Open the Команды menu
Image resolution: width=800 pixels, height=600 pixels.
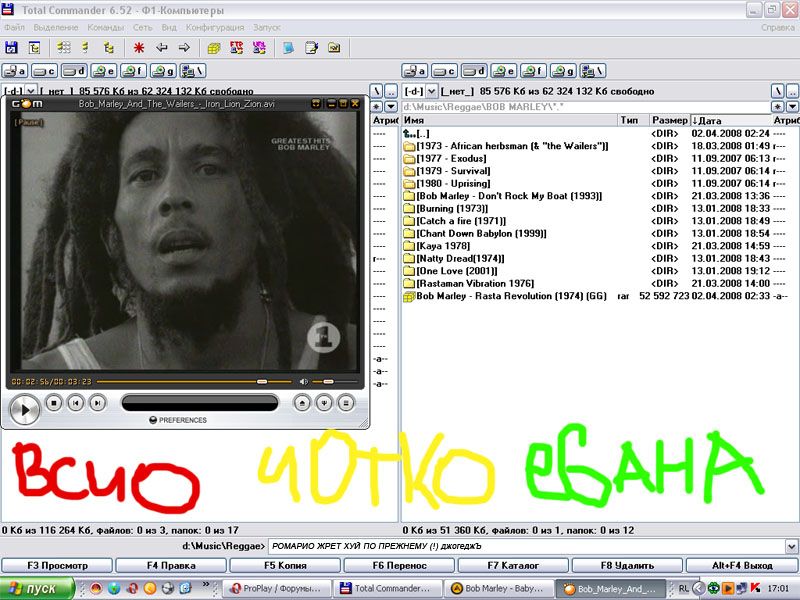(x=106, y=28)
